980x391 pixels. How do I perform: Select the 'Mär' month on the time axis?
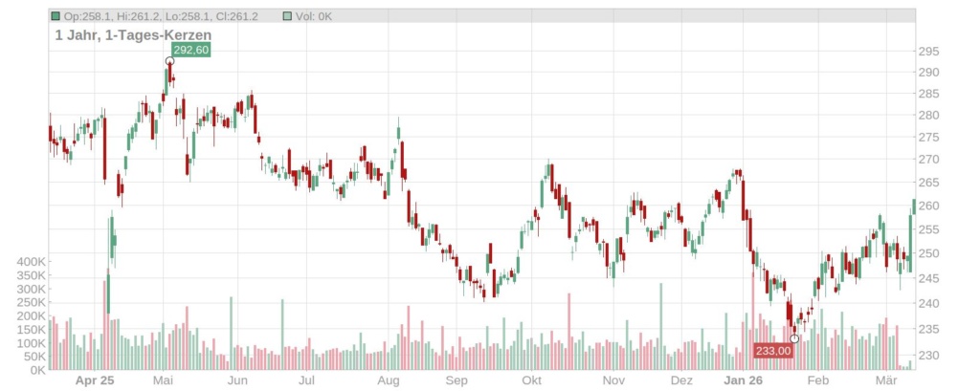point(889,380)
